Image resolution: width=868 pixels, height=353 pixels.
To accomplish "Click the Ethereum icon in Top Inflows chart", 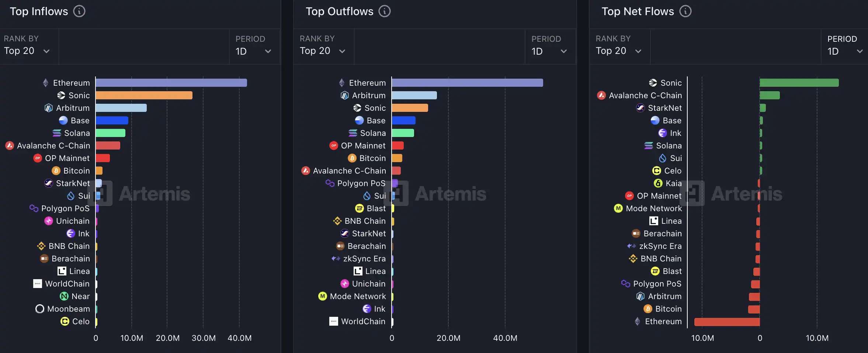I will (46, 83).
